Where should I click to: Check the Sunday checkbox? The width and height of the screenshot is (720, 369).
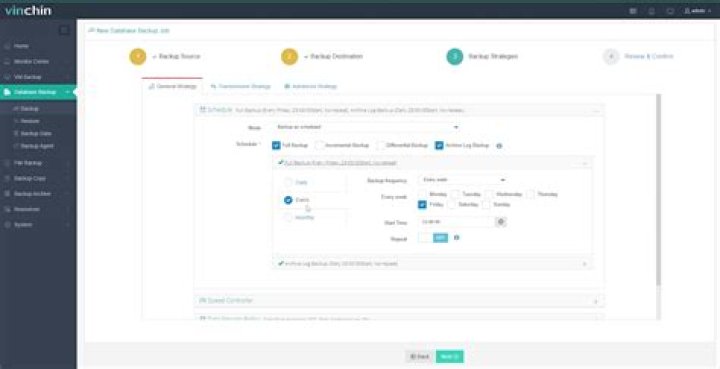click(486, 205)
